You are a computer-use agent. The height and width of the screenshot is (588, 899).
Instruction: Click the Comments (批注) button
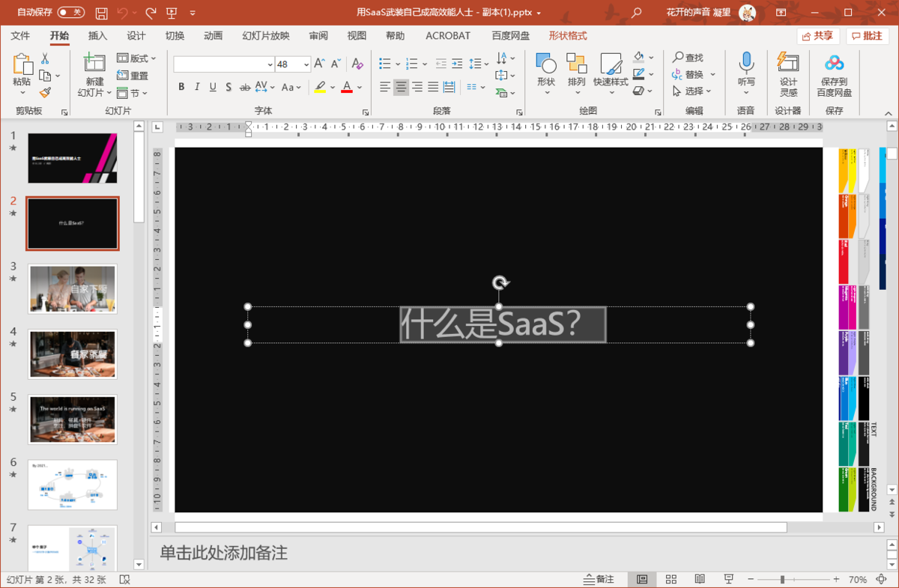click(868, 36)
